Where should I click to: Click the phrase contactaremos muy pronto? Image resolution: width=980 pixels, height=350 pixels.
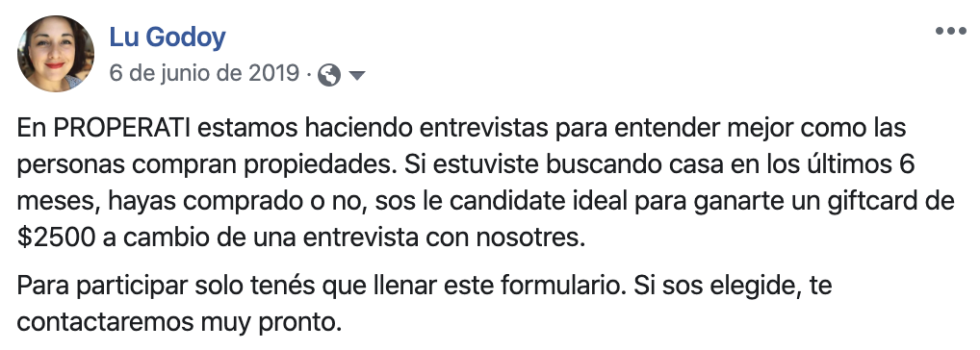tap(179, 324)
